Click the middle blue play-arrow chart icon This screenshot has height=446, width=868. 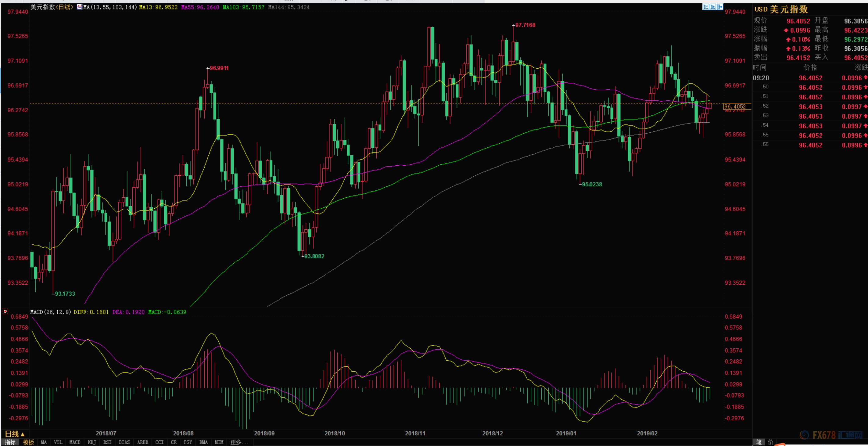tap(713, 7)
